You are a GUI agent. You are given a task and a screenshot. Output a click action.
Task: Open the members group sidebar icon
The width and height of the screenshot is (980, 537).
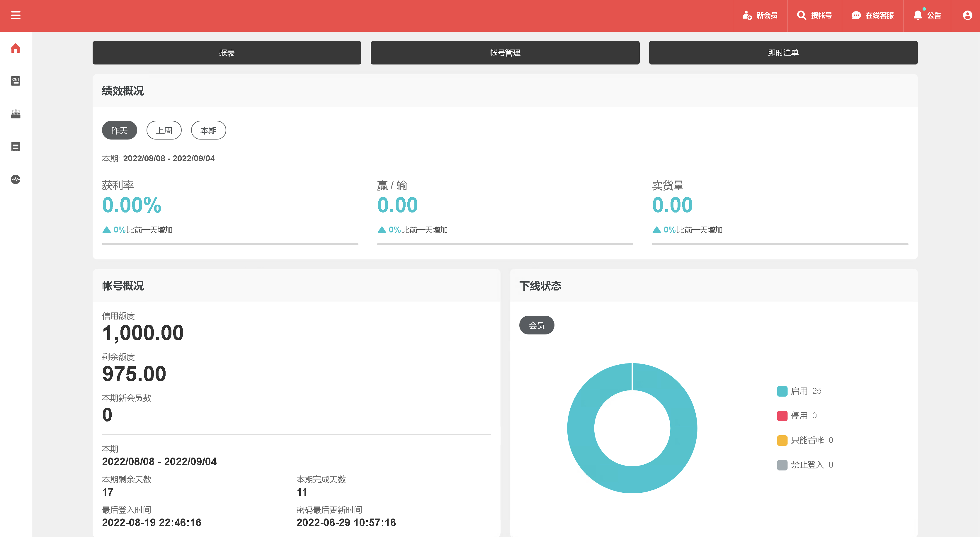click(16, 114)
